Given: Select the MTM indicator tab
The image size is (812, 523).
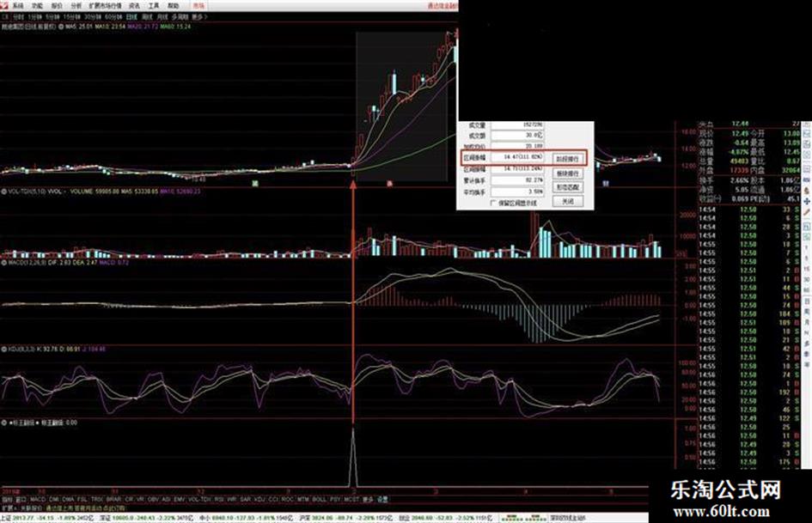Looking at the screenshot, I should pos(302,500).
